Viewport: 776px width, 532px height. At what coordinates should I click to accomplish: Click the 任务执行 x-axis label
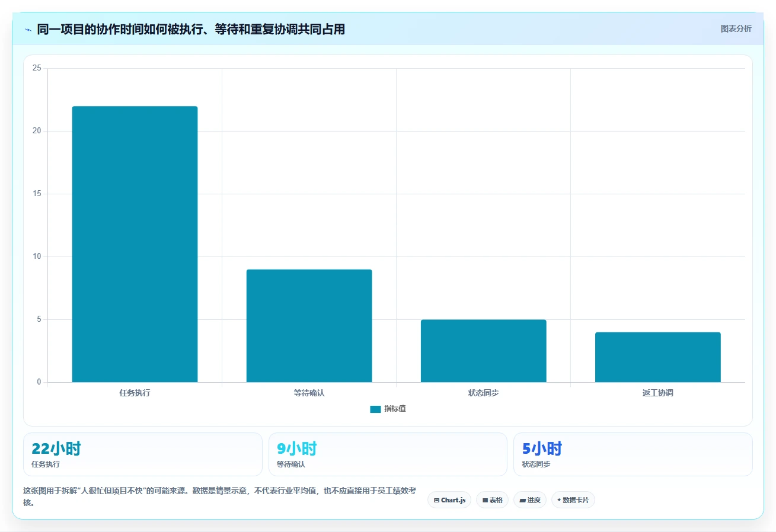tap(135, 393)
